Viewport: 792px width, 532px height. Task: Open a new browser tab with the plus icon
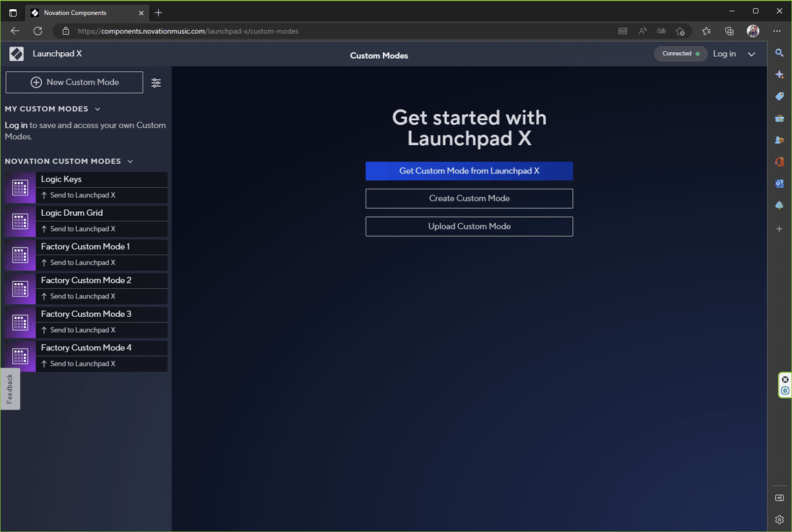point(158,13)
